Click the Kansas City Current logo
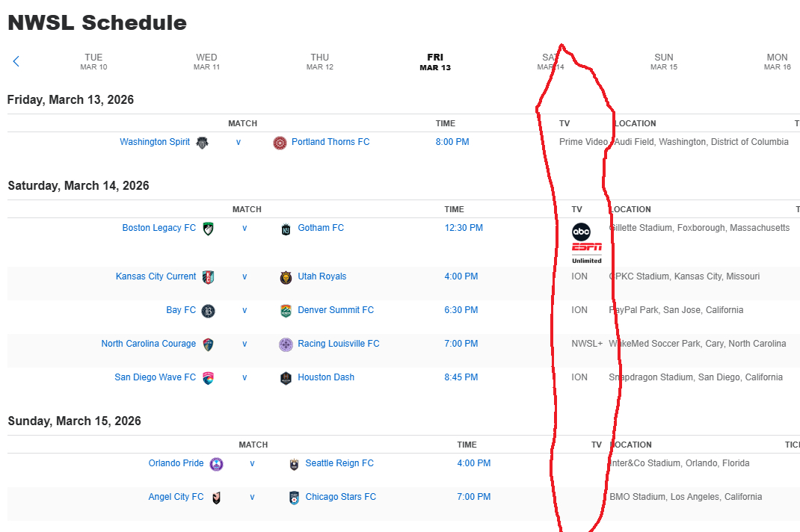This screenshot has height=532, width=800. coord(209,277)
